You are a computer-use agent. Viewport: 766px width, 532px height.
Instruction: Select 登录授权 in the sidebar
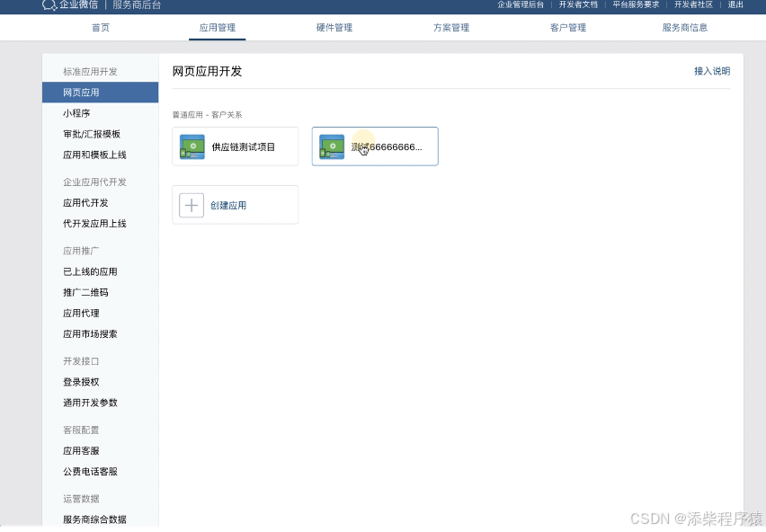[81, 382]
